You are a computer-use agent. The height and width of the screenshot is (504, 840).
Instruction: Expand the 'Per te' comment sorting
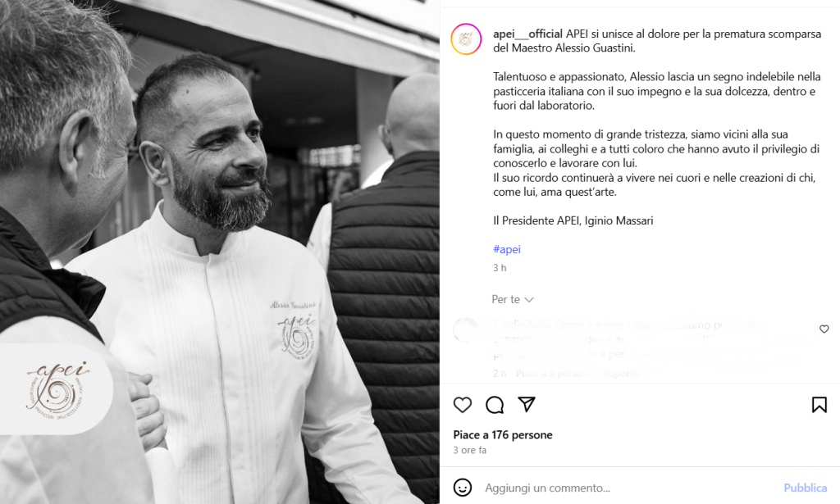point(512,299)
